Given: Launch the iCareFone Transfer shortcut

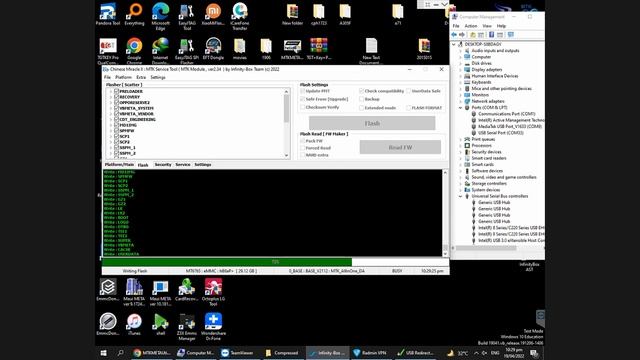Looking at the screenshot, I should [240, 16].
